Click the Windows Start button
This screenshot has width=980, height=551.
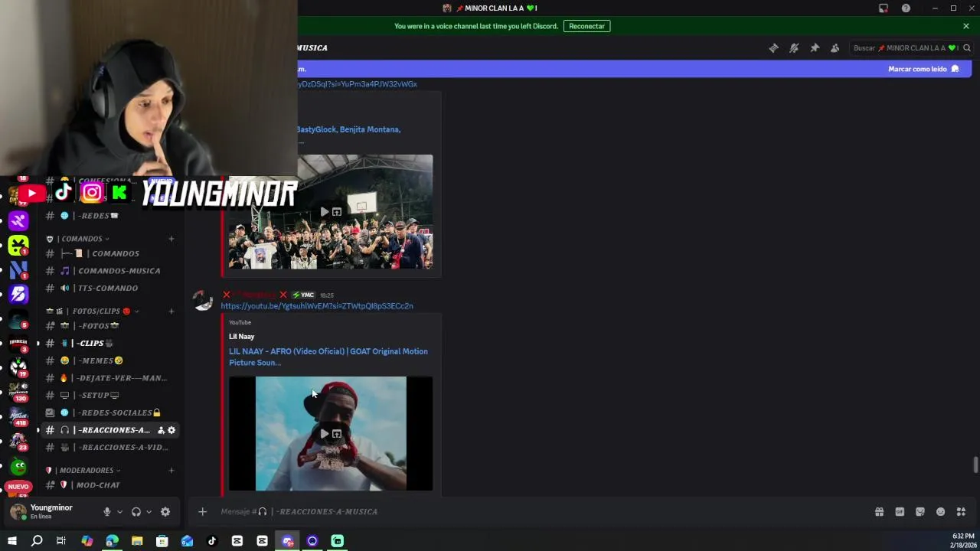tap(11, 541)
